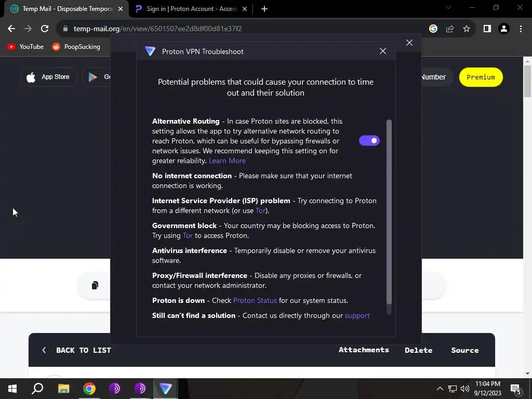
Task: Open the PoopSucking bookmark
Action: click(x=76, y=47)
